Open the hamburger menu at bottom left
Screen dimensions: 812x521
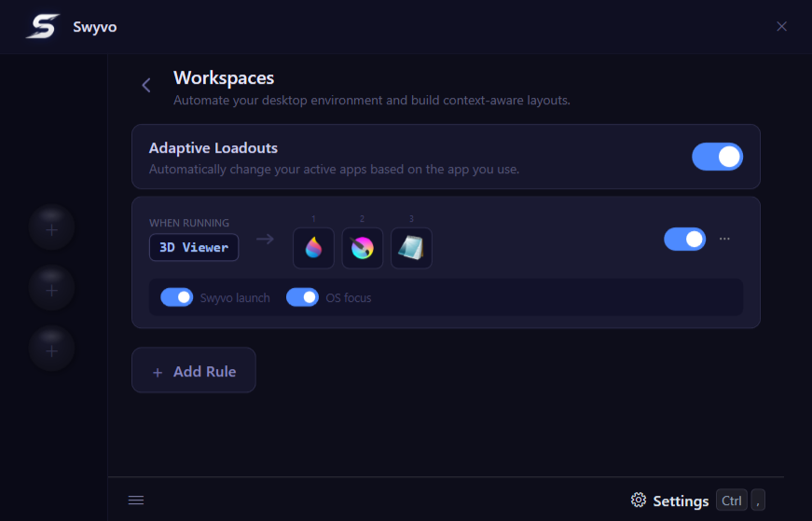(136, 500)
